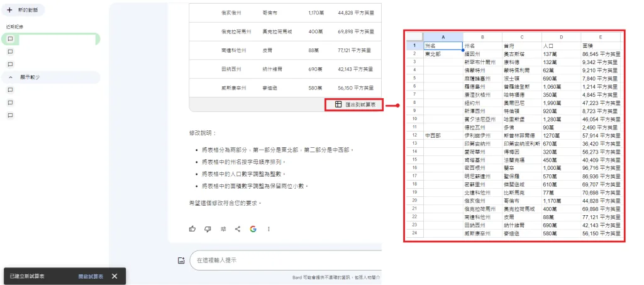Click cell 賓夕法尼亞州 in the spreadsheet
Image resolution: width=644 pixels, height=285 pixels.
coord(482,119)
